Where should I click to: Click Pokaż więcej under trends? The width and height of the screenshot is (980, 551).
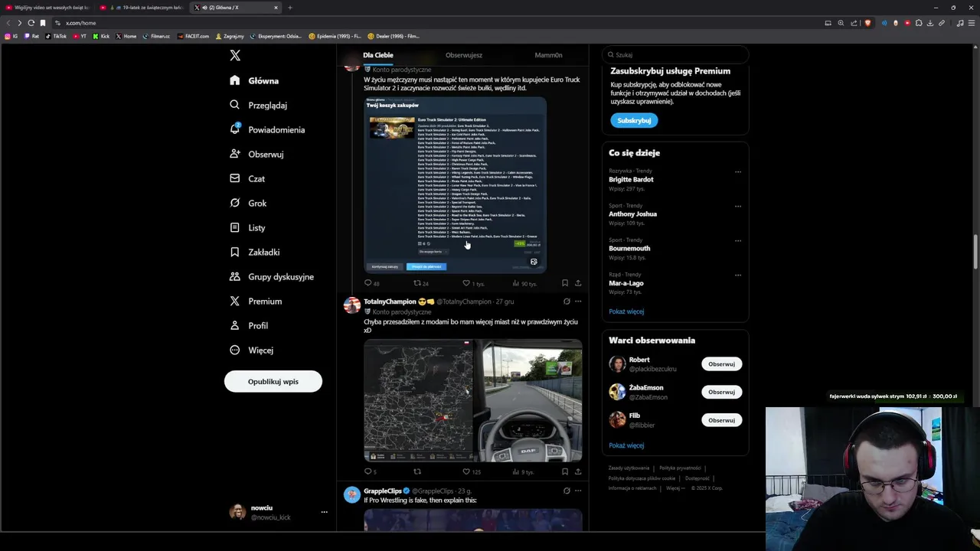[x=626, y=311]
